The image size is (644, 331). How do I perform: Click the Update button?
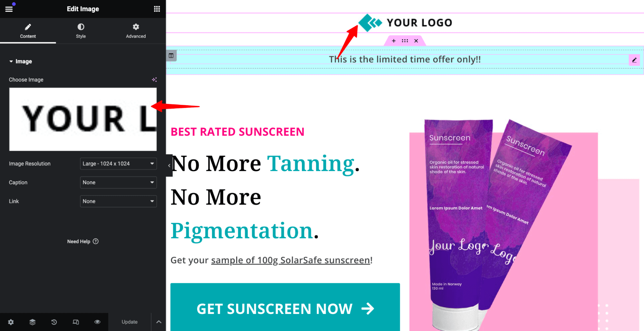click(130, 322)
